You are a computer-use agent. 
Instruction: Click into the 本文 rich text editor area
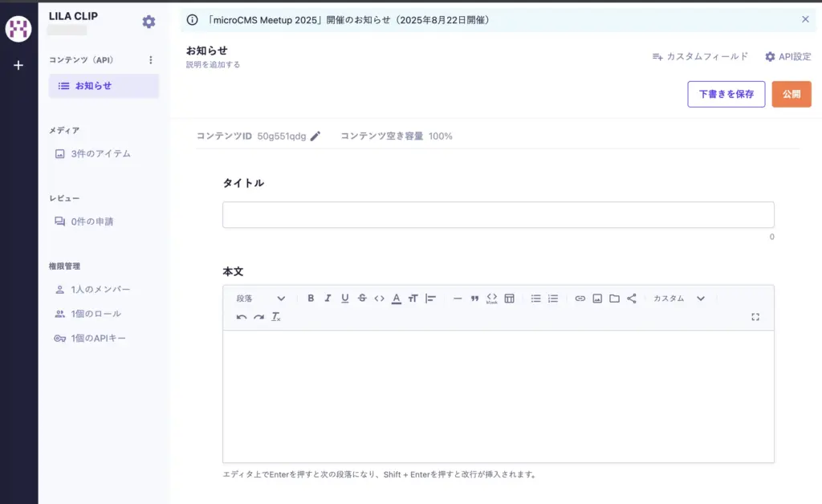point(498,396)
